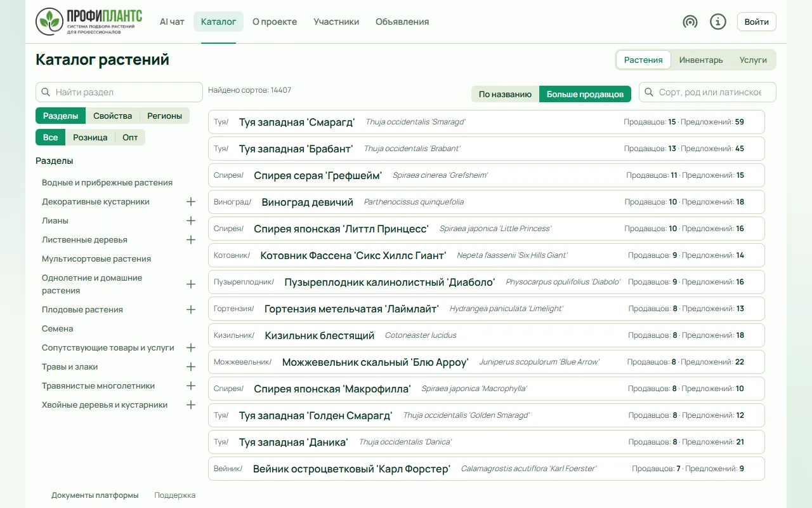Click magnifier icon in sort search field
812x508 pixels.
coord(649,92)
